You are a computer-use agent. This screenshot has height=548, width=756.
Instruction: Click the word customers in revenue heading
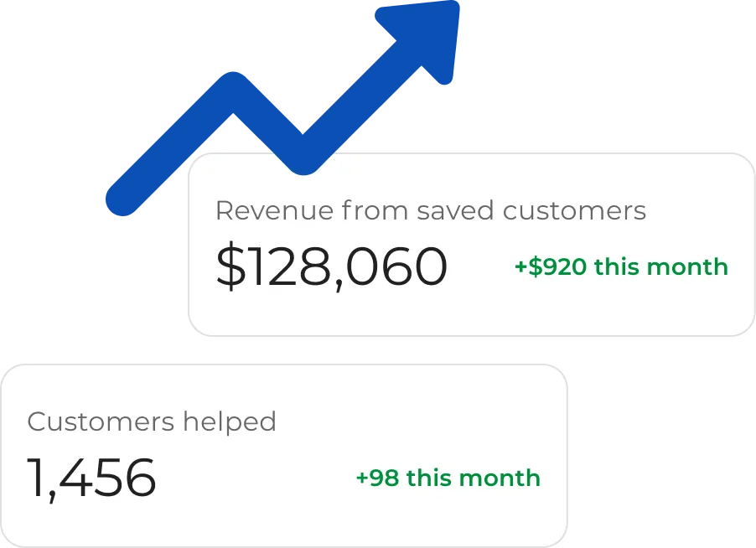click(574, 211)
